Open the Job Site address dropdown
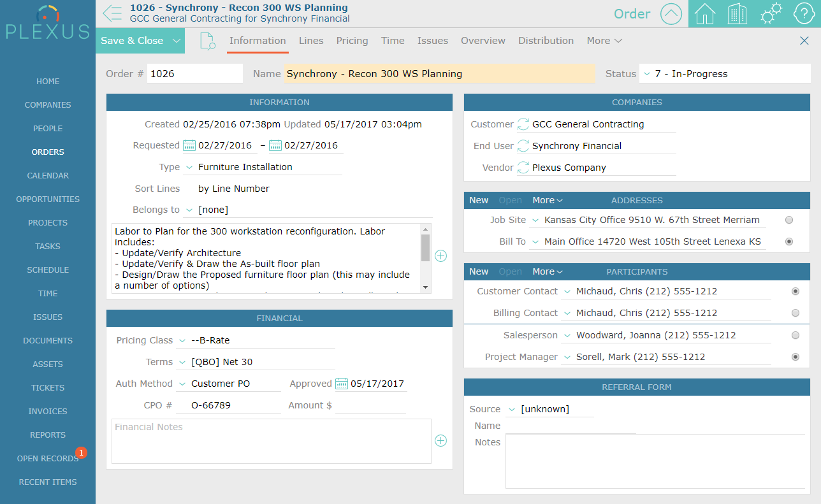The height and width of the screenshot is (504, 821). pos(535,220)
